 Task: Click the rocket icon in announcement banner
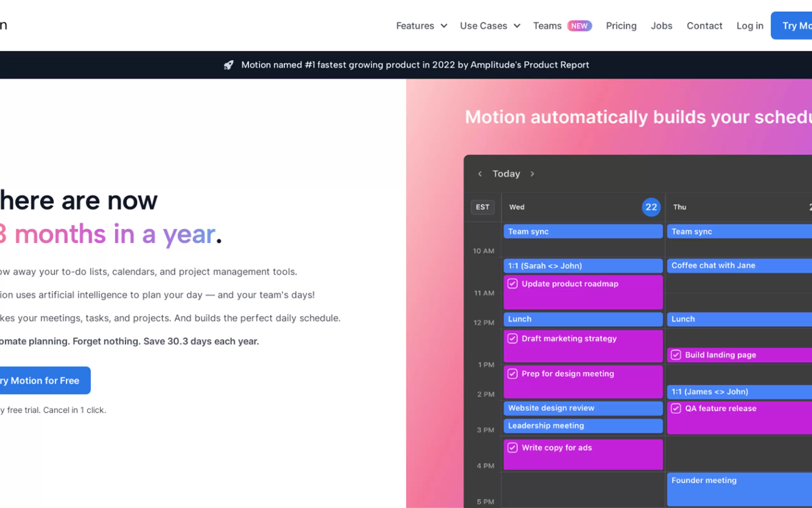(229, 65)
